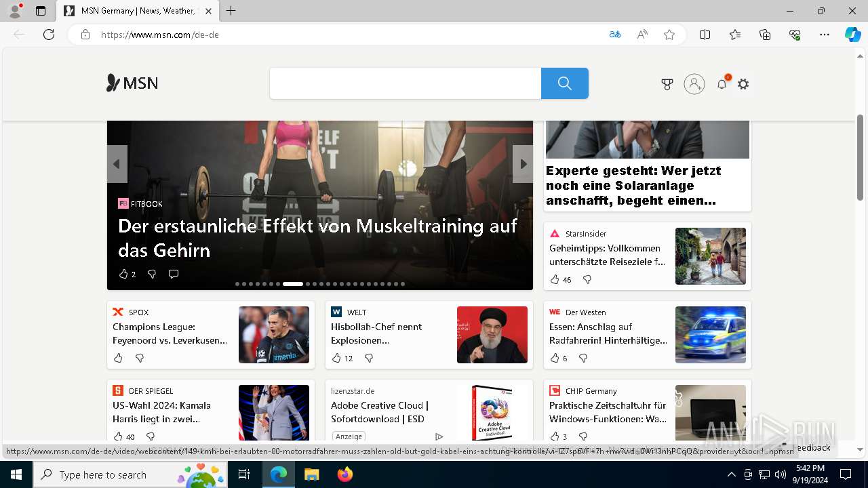This screenshot has height=488, width=868.
Task: Open a new browser tab
Action: pos(231,11)
